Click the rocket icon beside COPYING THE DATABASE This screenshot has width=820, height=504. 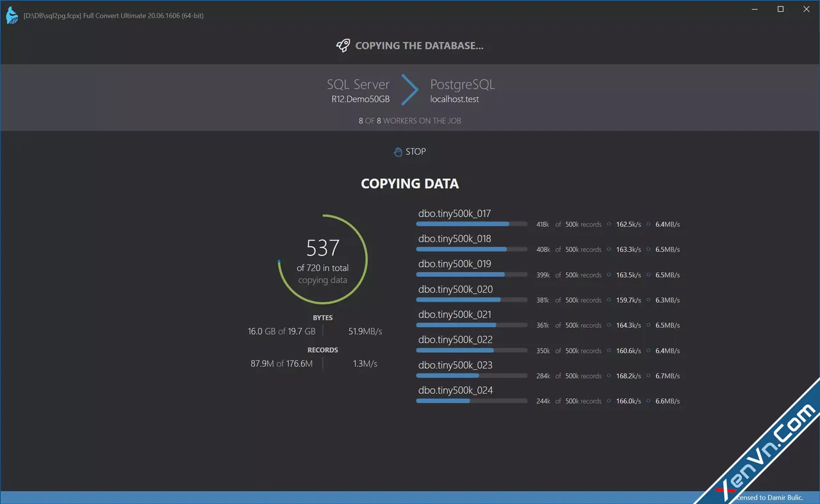pos(343,45)
